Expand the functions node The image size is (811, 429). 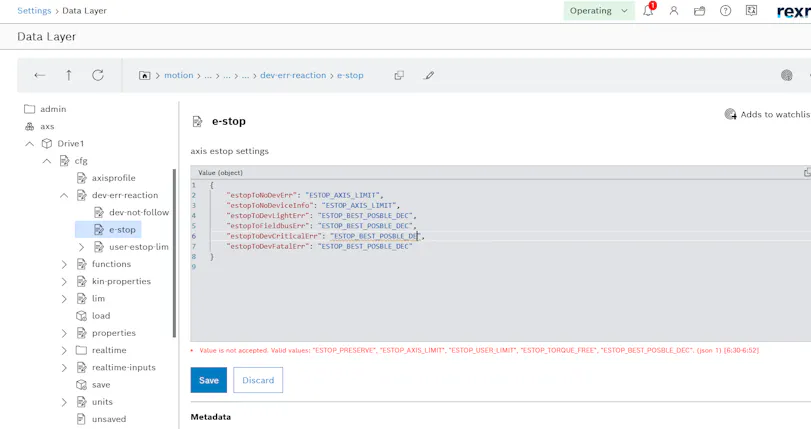[64, 264]
